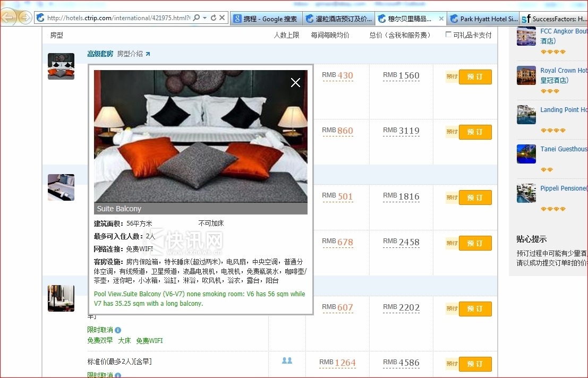Open the 高级套房 room type link

pos(100,54)
